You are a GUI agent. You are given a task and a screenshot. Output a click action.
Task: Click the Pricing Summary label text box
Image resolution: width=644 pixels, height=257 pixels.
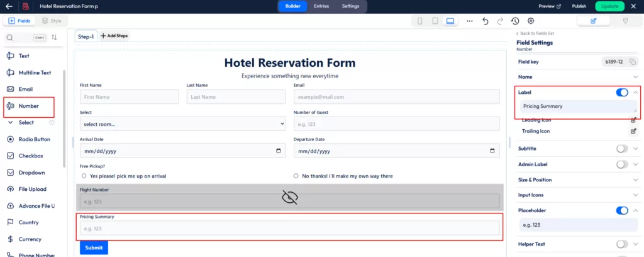coord(578,106)
